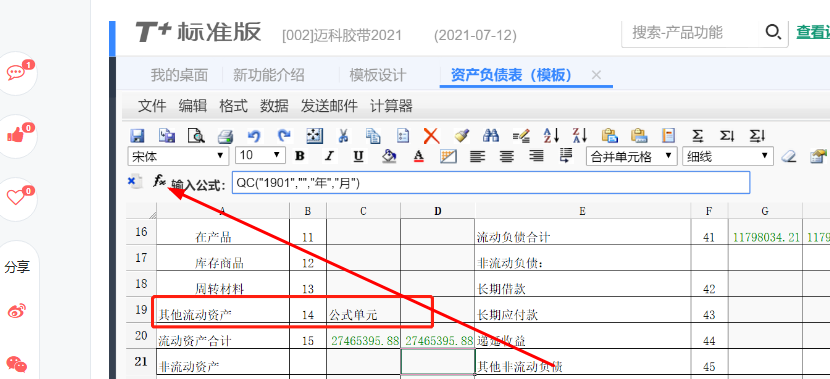The image size is (830, 379).
Task: Expand the 合并单元格 dropdown
Action: (631, 156)
